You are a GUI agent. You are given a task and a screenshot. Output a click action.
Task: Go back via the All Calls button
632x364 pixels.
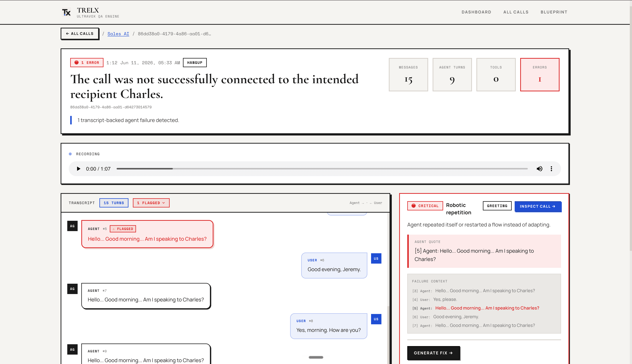(x=80, y=33)
